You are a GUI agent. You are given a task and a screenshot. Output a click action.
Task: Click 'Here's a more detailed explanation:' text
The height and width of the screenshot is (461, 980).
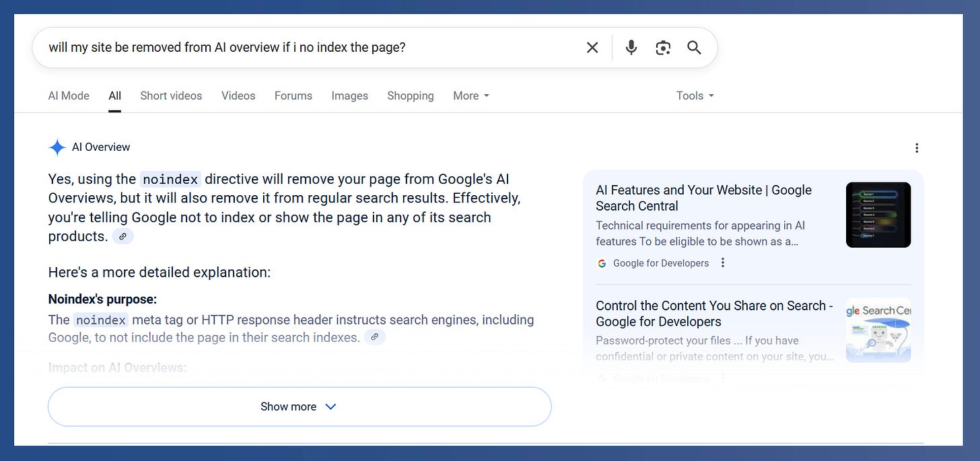(160, 273)
